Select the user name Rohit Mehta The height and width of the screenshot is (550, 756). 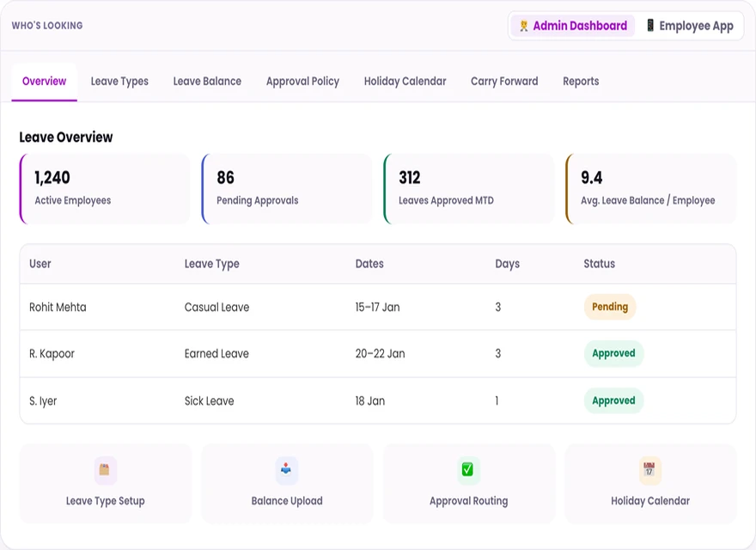click(58, 308)
